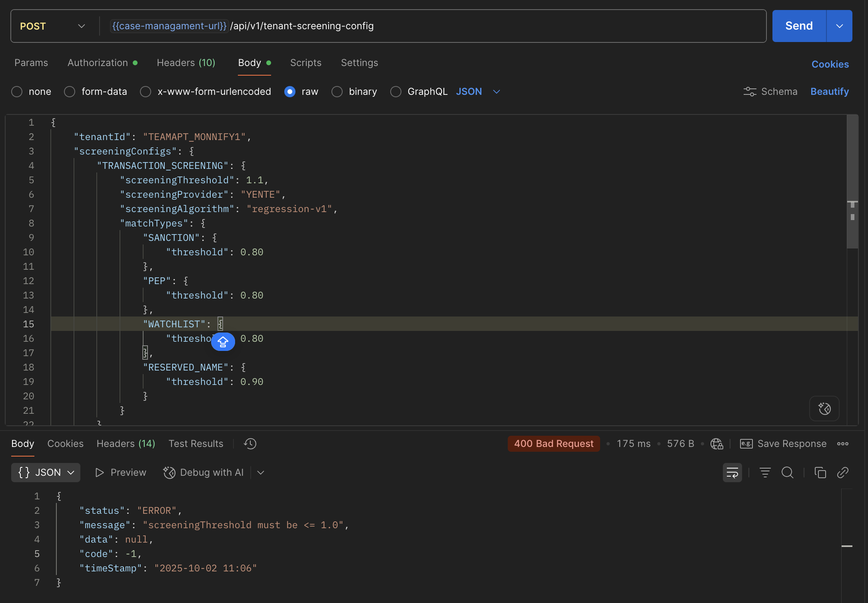The width and height of the screenshot is (868, 603).
Task: Open network information globe icon
Action: pos(716,444)
